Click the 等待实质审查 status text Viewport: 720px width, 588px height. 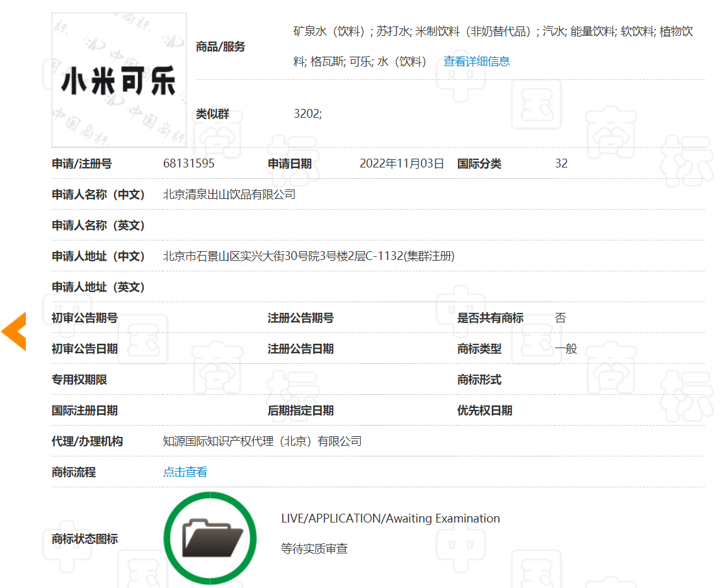coord(314,549)
